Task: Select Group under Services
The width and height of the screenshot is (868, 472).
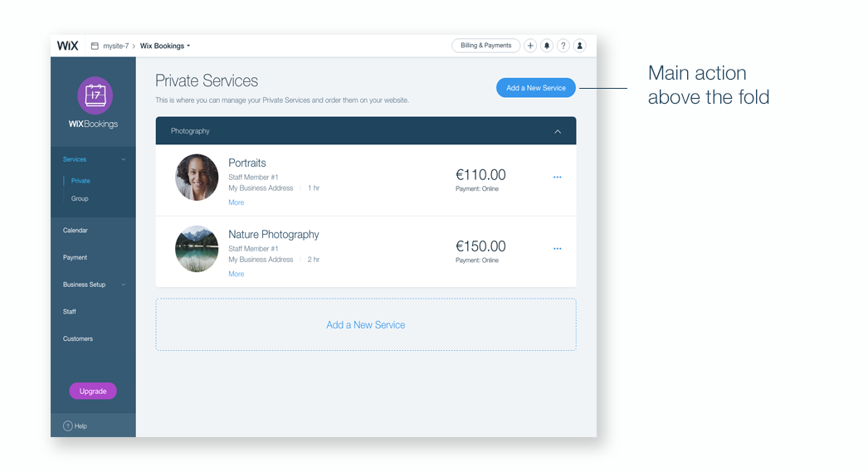Action: click(80, 198)
